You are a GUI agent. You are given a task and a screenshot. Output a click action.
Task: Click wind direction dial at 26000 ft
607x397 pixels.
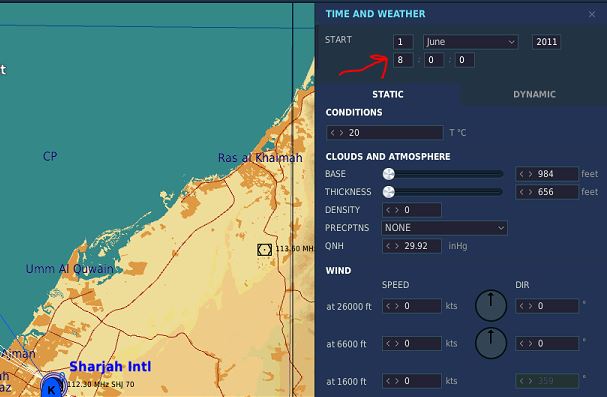tap(491, 306)
